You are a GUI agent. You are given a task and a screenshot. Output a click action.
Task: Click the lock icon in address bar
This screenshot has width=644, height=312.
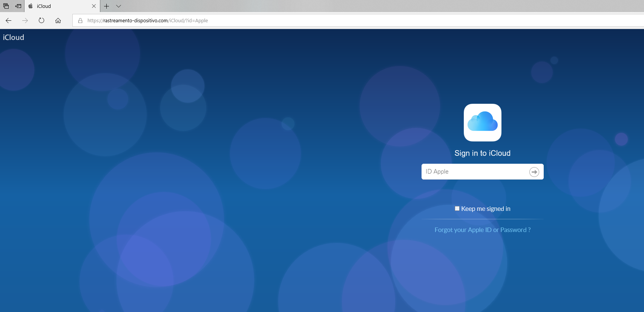(x=80, y=20)
